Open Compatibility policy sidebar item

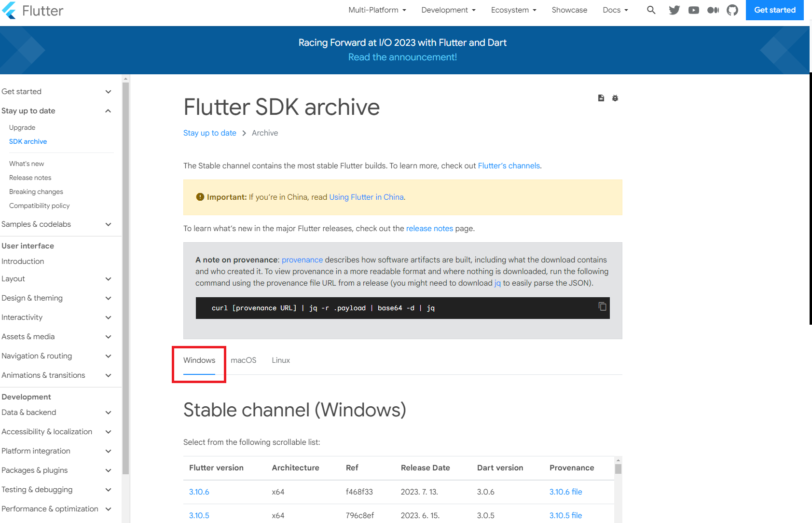point(40,206)
